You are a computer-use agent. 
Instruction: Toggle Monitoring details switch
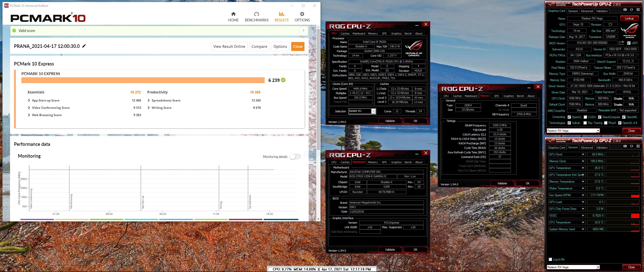point(295,157)
